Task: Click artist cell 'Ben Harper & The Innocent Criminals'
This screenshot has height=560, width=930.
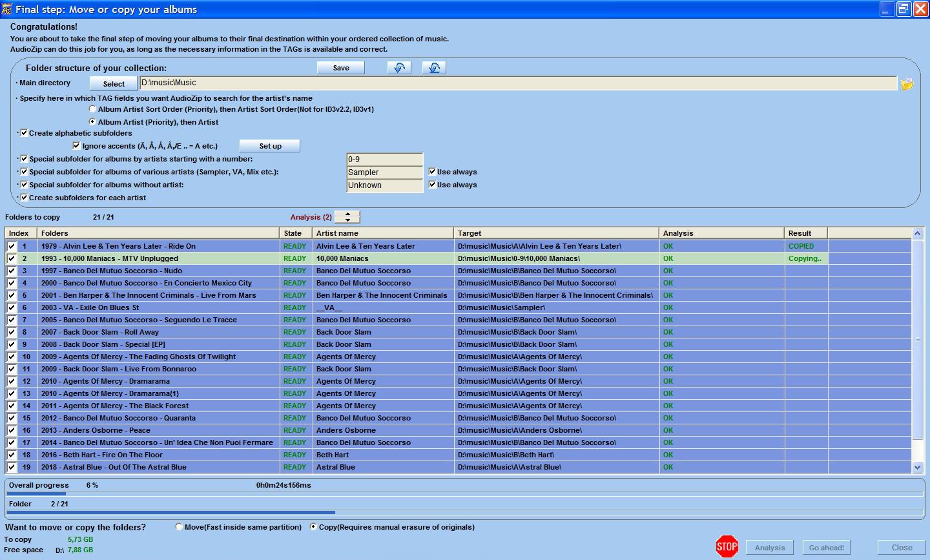Action: click(x=382, y=295)
